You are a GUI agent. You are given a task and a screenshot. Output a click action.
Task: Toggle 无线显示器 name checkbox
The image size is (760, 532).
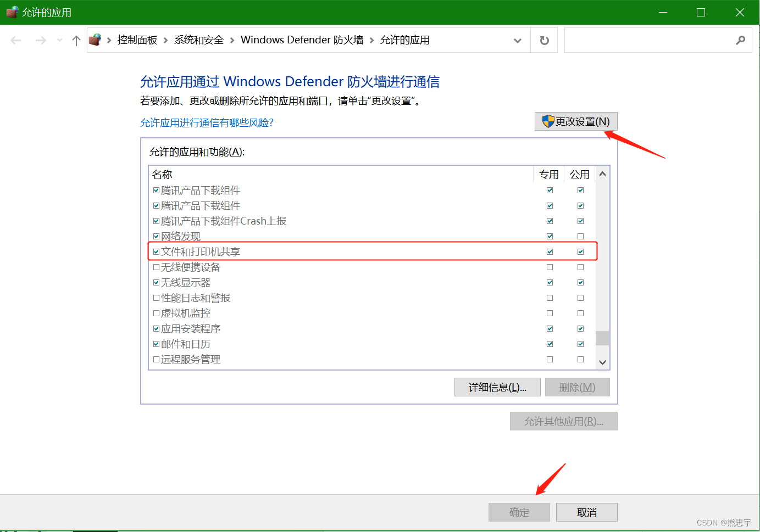(x=156, y=283)
